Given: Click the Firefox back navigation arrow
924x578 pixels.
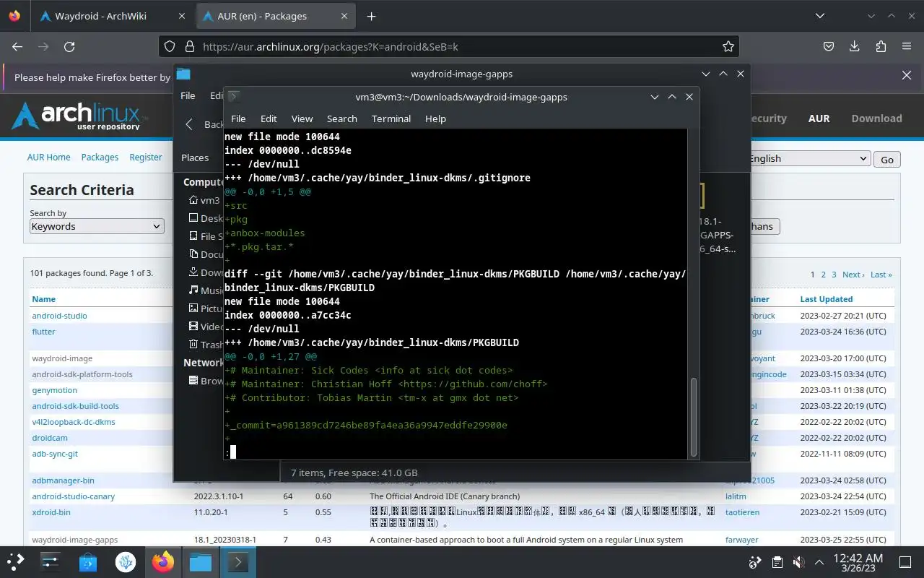Looking at the screenshot, I should click(17, 46).
